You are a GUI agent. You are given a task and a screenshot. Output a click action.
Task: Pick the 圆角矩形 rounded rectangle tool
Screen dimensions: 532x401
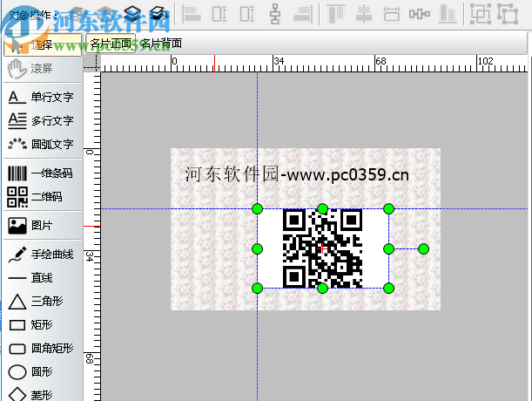[x=43, y=349]
